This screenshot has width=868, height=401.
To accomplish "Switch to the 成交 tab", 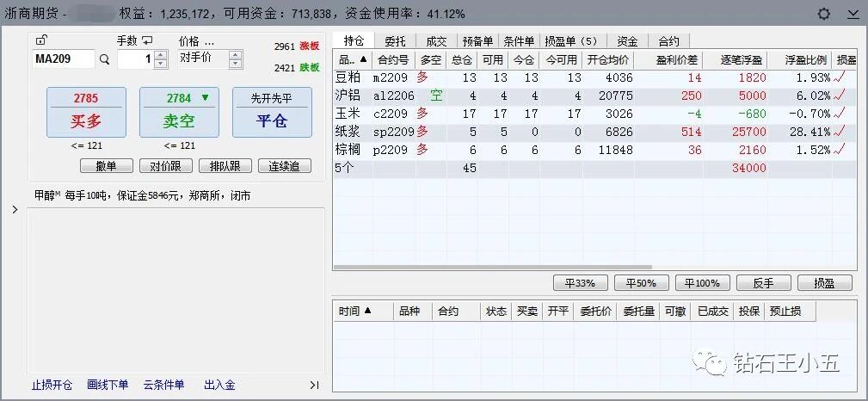I will click(436, 41).
